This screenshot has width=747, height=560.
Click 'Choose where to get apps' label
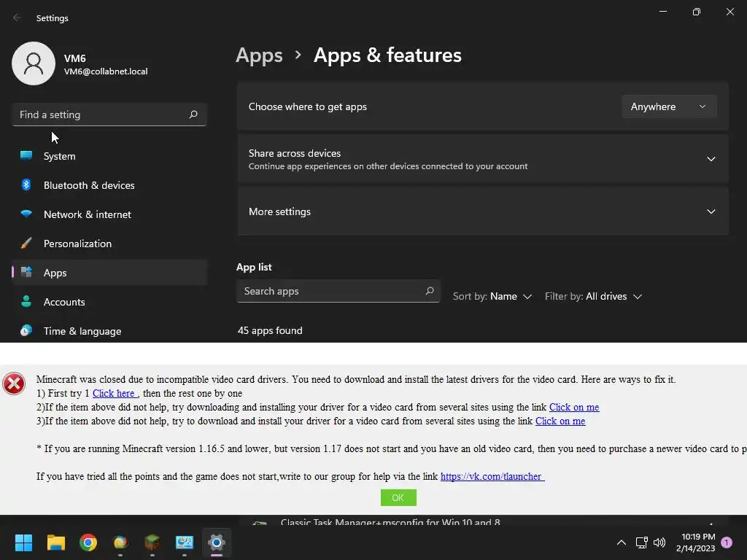click(x=308, y=106)
